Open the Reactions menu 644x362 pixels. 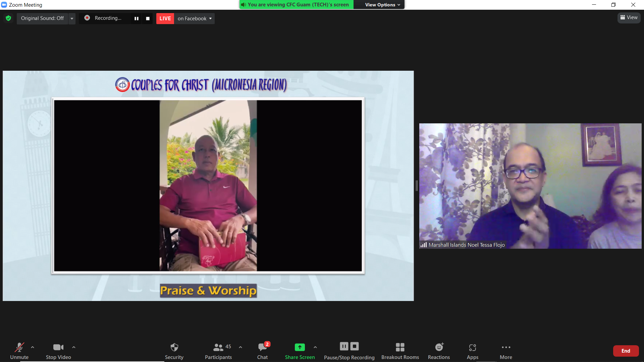click(439, 351)
